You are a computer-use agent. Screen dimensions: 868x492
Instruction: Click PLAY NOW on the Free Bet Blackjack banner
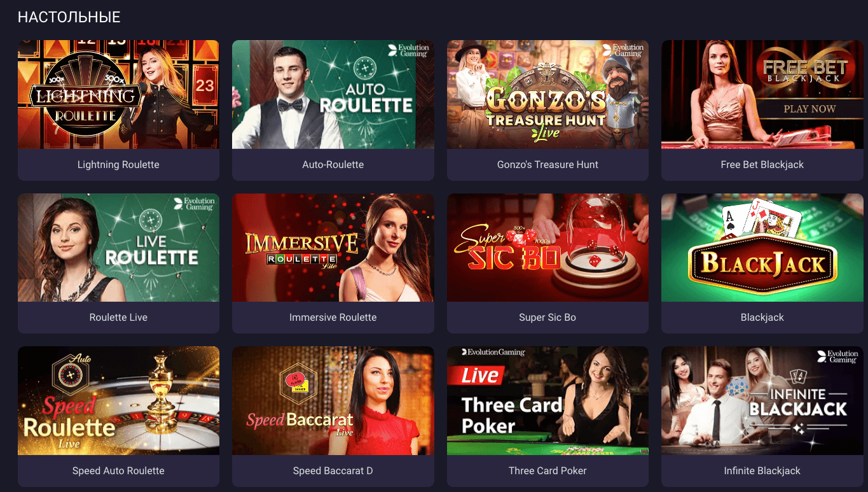tap(809, 109)
